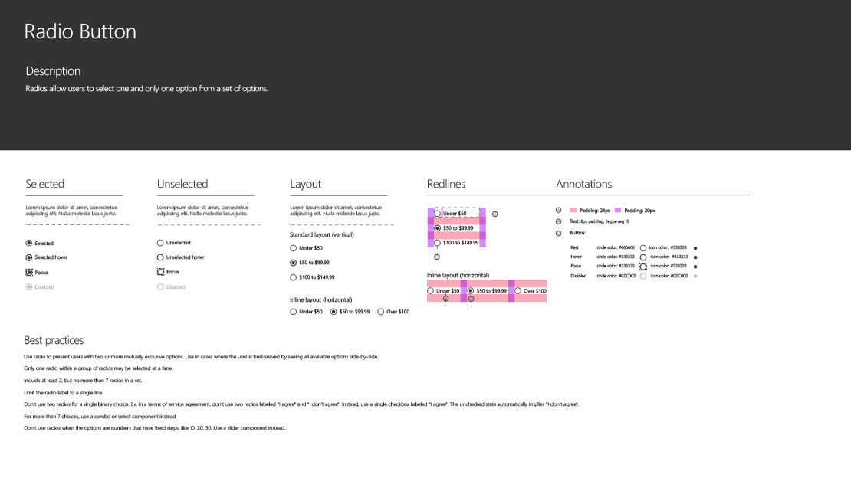
Task: Click 'circle color: #666666' in the Rest row
Action: [x=616, y=247]
